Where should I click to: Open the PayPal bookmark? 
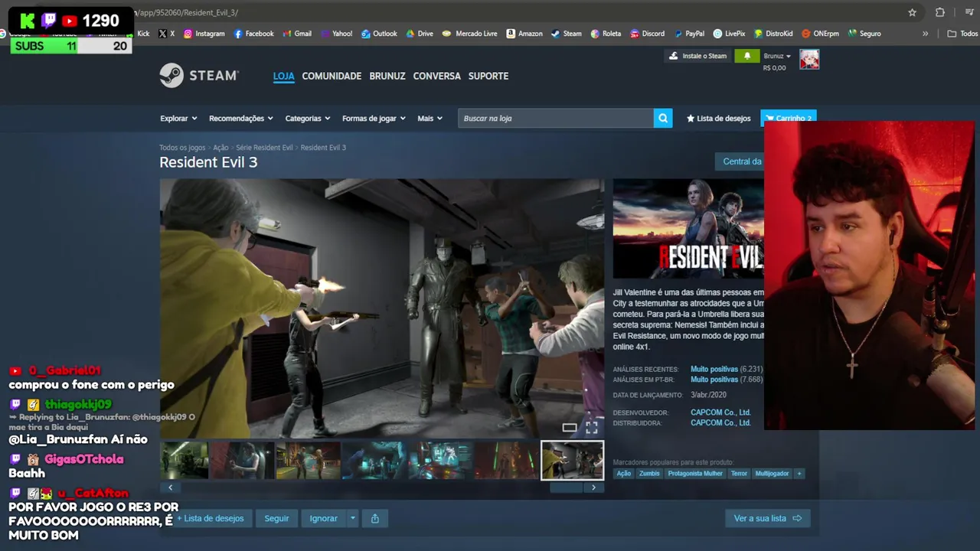(x=689, y=34)
